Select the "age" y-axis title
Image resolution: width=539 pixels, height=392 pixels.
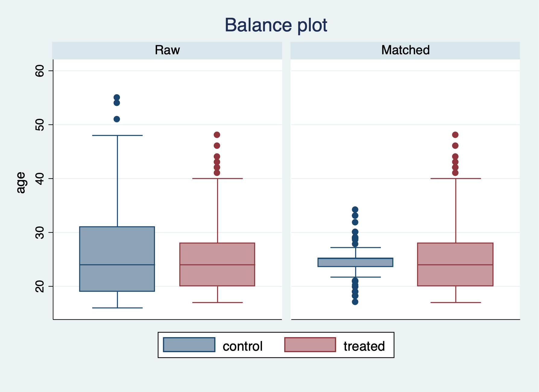click(21, 182)
